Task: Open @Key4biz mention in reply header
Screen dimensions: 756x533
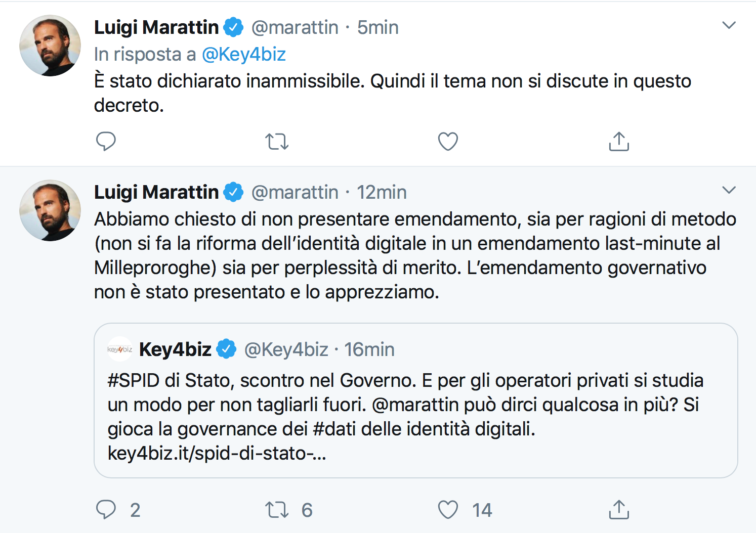Action: coord(244,54)
